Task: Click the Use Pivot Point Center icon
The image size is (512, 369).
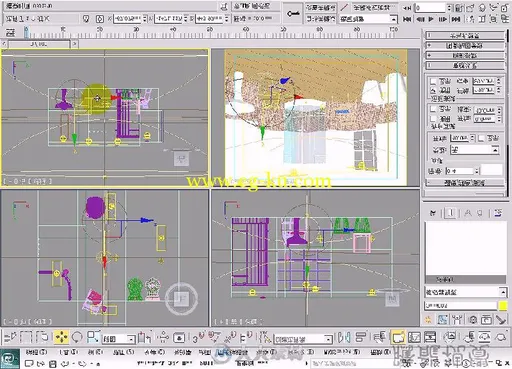Action: tap(144, 338)
